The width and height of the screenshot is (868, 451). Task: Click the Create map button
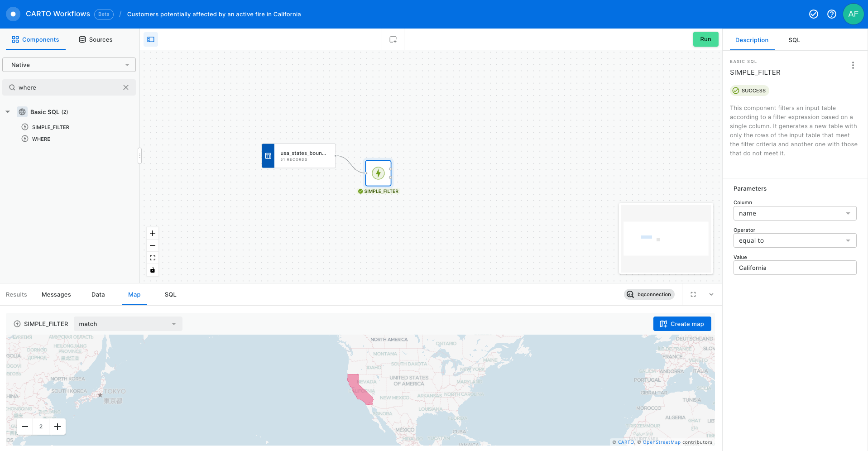pos(682,324)
